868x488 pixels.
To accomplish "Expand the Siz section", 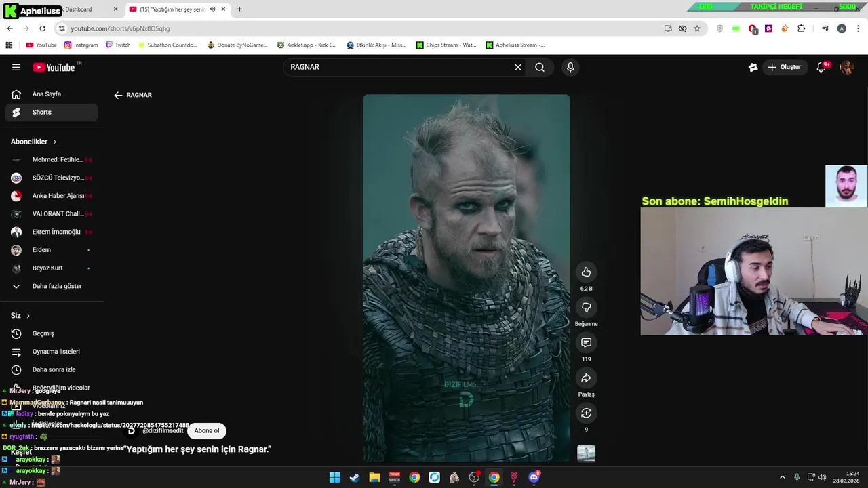I will tap(20, 315).
